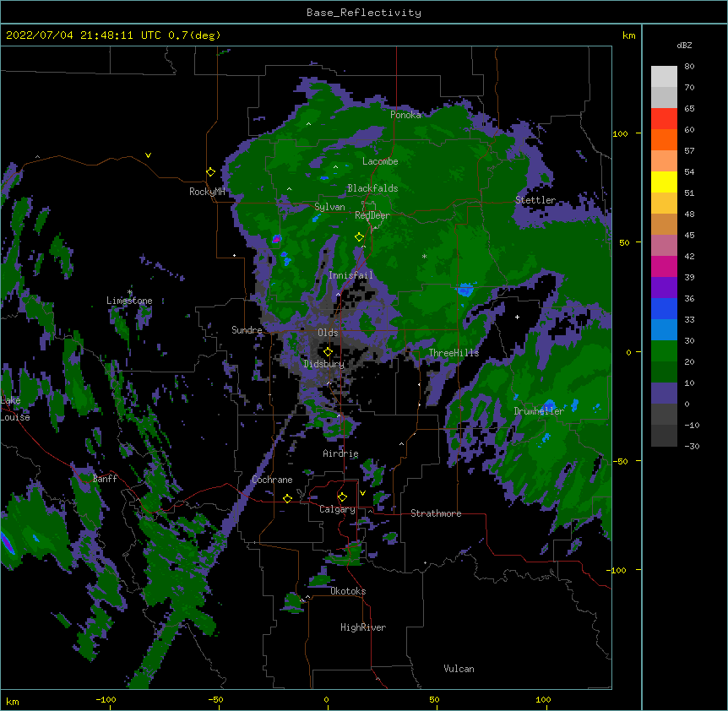Image resolution: width=728 pixels, height=711 pixels.
Task: Click the Limestone label
Action: pos(129,301)
